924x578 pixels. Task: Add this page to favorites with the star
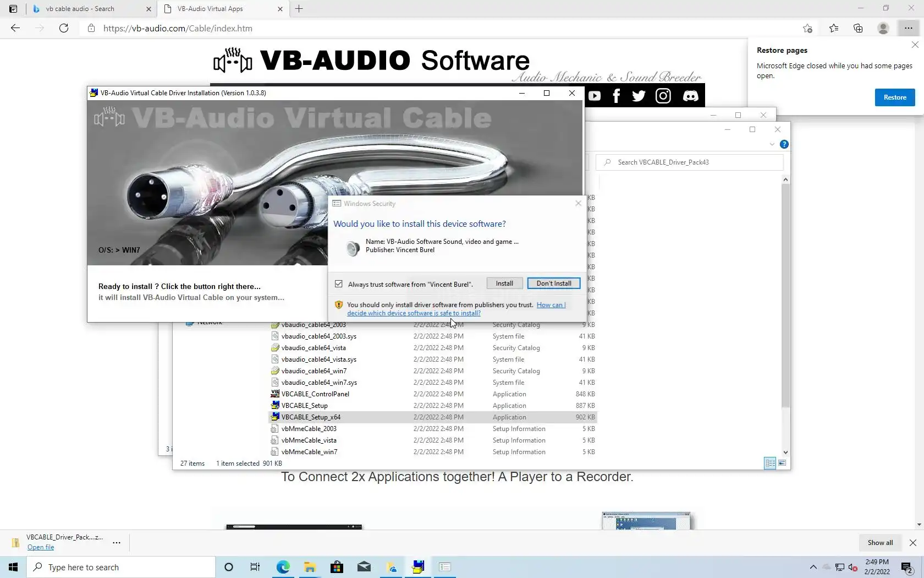tap(807, 28)
